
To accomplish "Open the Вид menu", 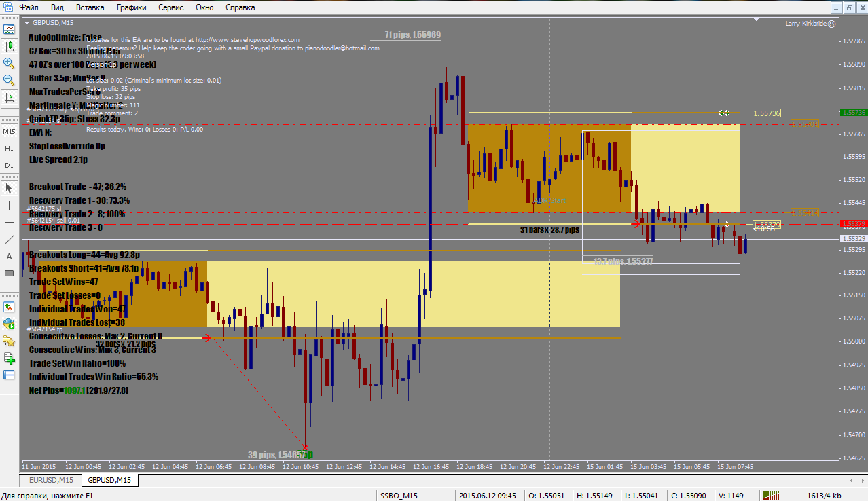I will [58, 7].
